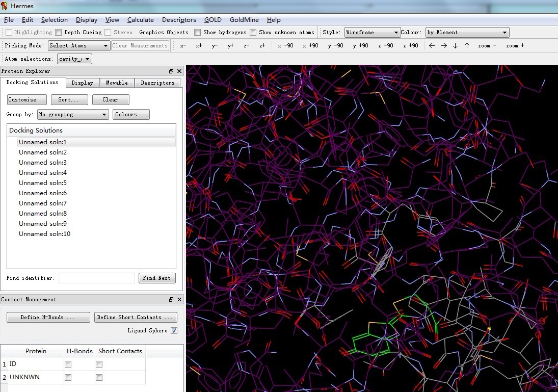Screen dimensions: 558x392
Task: Rotate view using z -90 button
Action: click(385, 46)
